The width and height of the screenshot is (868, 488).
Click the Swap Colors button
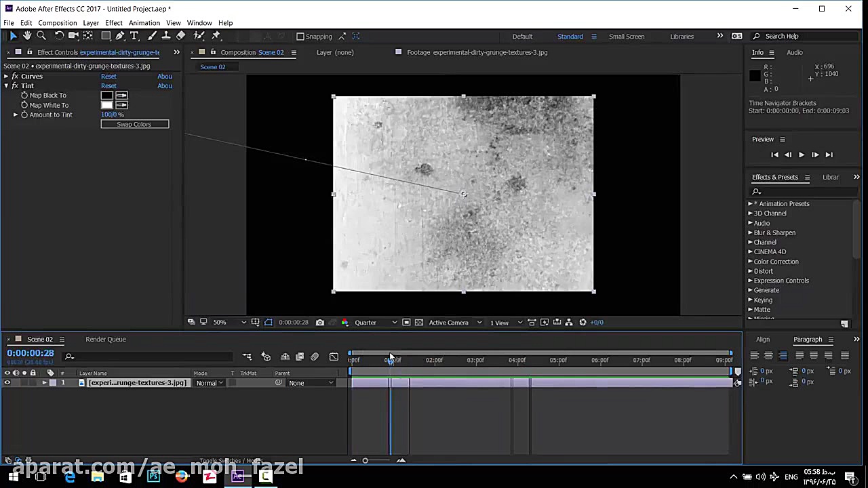(134, 124)
